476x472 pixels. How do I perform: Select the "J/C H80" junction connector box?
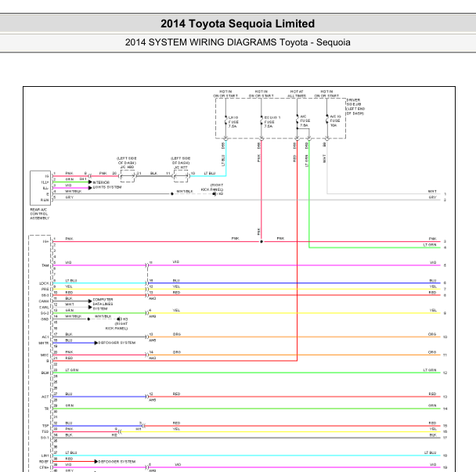pos(128,176)
